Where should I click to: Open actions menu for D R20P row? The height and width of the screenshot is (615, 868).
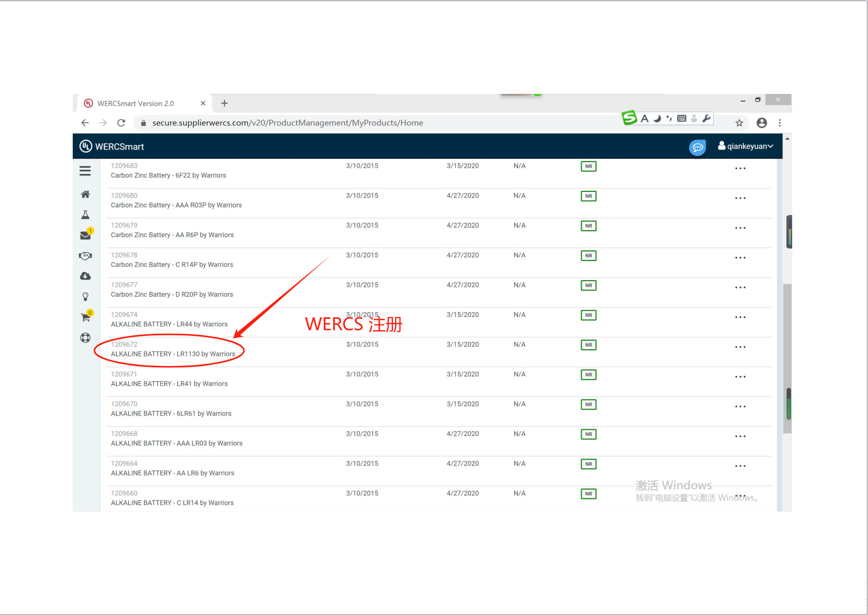(740, 287)
